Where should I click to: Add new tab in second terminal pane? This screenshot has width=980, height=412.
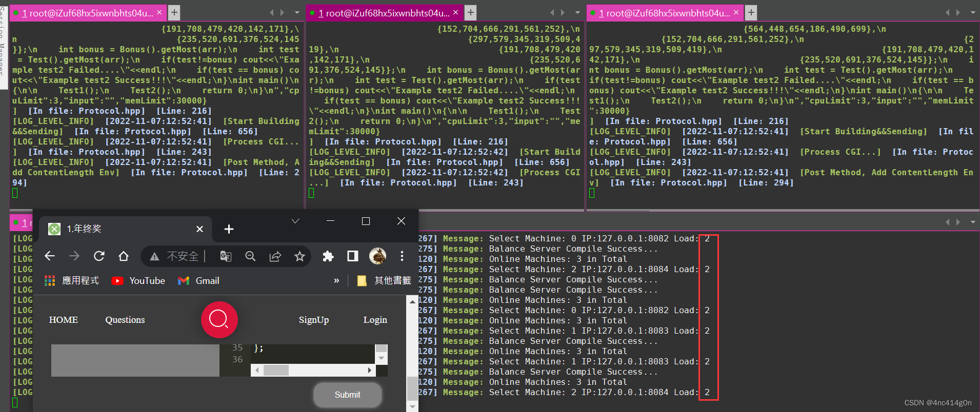[471, 12]
